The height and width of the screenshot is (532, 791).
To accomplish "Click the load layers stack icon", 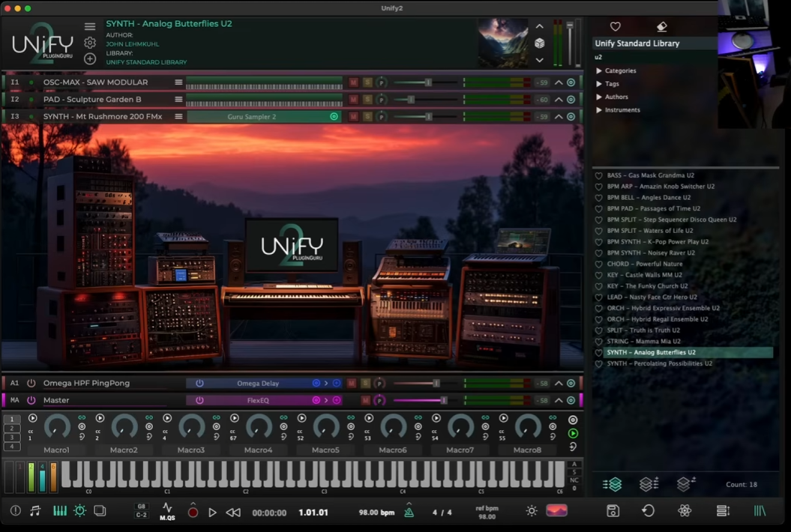I will tap(613, 484).
